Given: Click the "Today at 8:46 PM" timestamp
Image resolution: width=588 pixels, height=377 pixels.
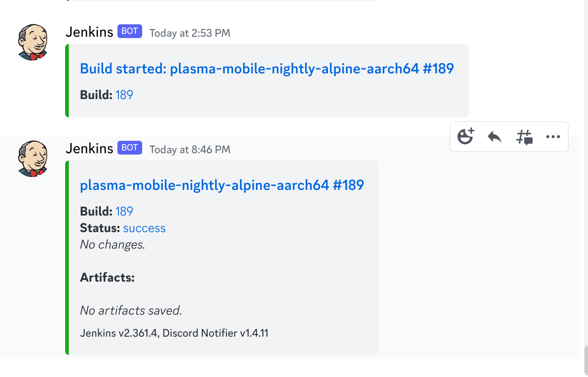Looking at the screenshot, I should (190, 150).
